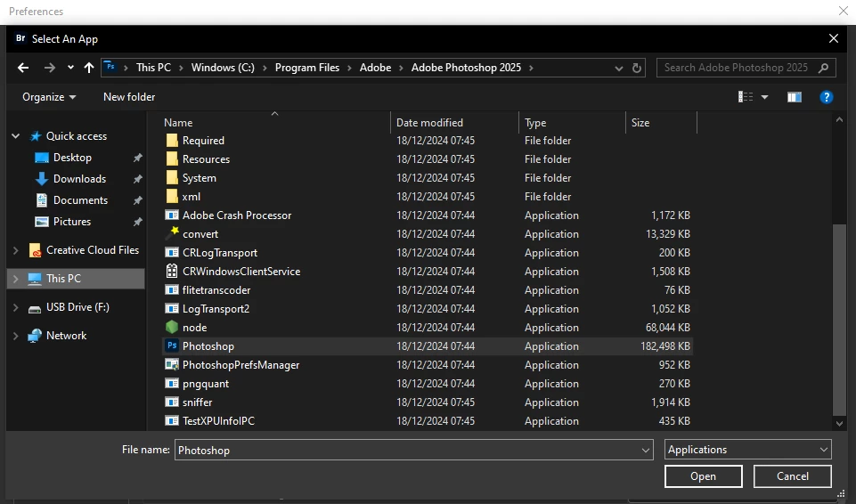Collapse the Quick access tree

[x=16, y=136]
